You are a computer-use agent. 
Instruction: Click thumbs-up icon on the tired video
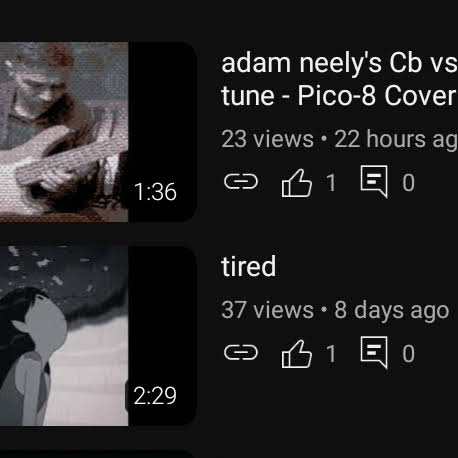tap(297, 354)
